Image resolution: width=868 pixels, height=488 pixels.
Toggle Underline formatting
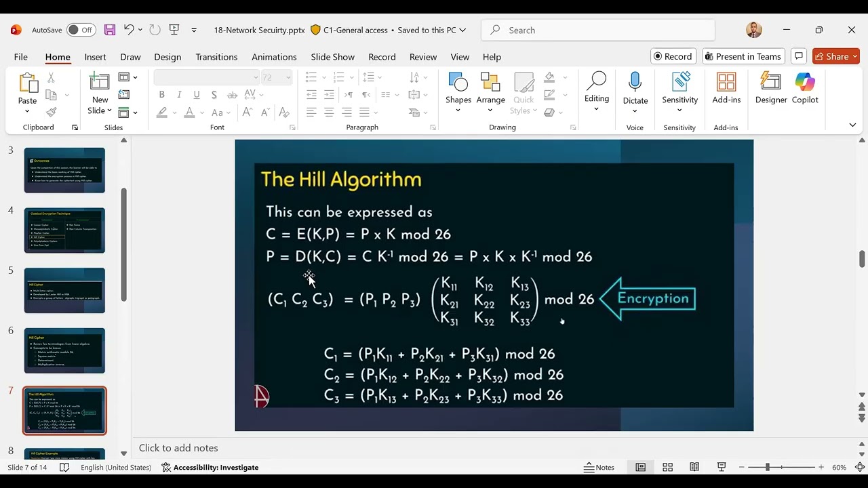click(x=197, y=95)
